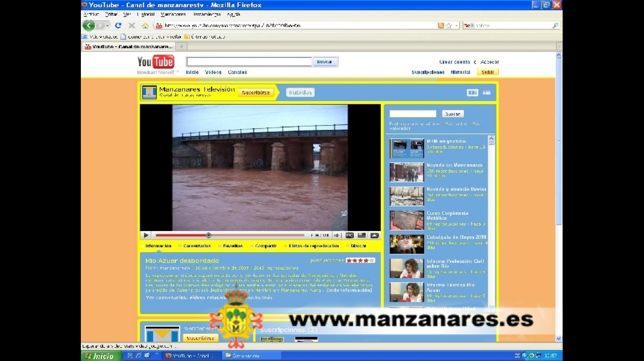Click the RSS feed icon in address bar

[441, 26]
